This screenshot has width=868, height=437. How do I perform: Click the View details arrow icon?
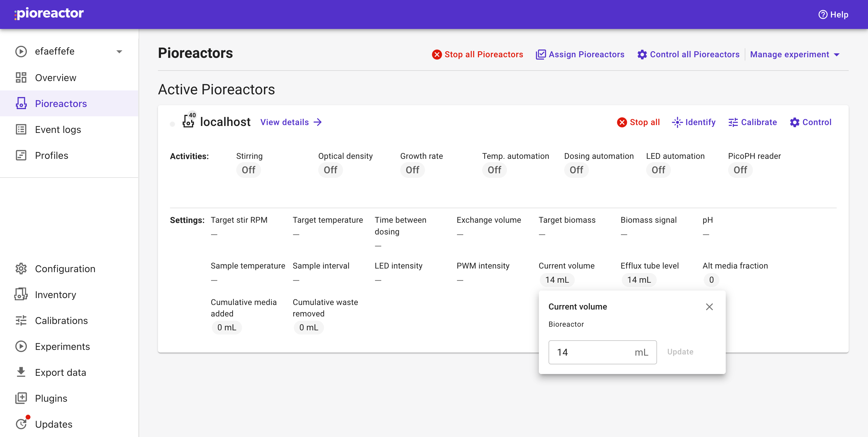(317, 122)
